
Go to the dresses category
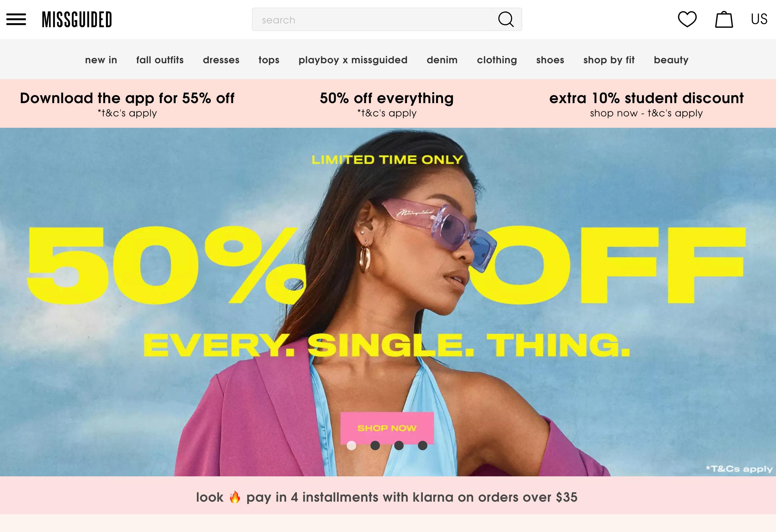(x=221, y=60)
